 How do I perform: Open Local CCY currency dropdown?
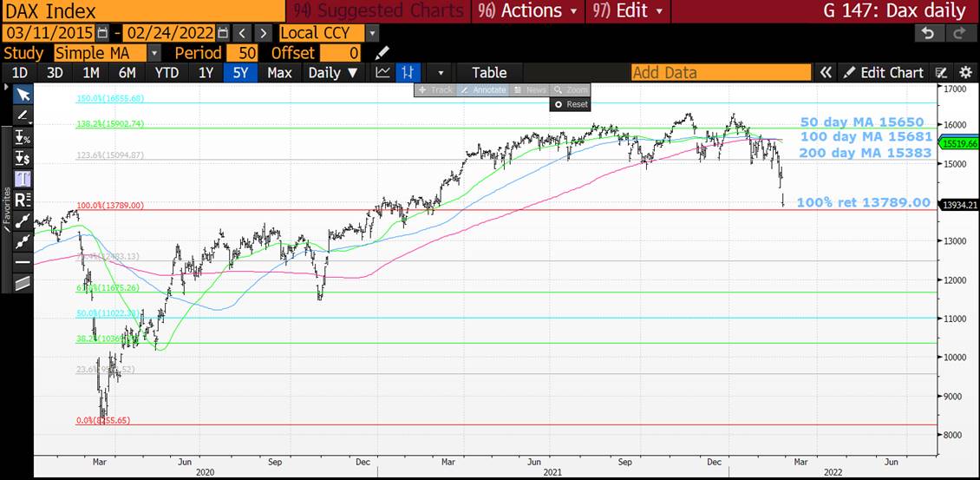pos(372,32)
